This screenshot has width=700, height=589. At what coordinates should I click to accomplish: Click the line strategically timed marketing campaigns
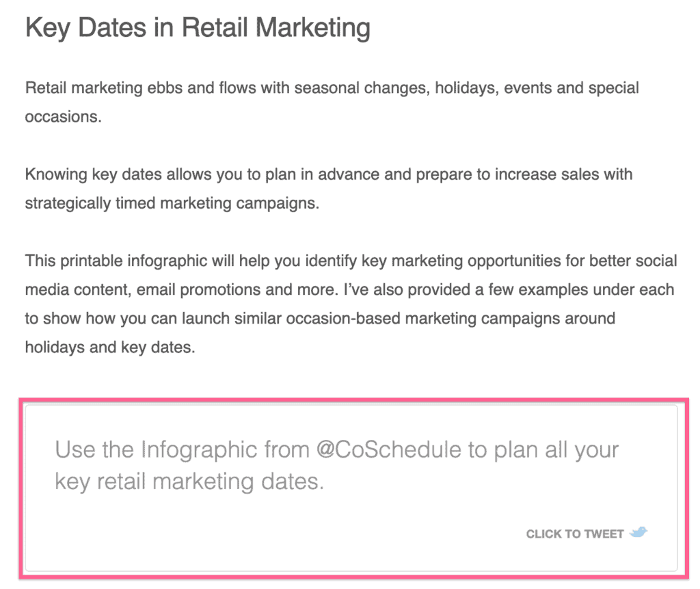click(x=172, y=203)
